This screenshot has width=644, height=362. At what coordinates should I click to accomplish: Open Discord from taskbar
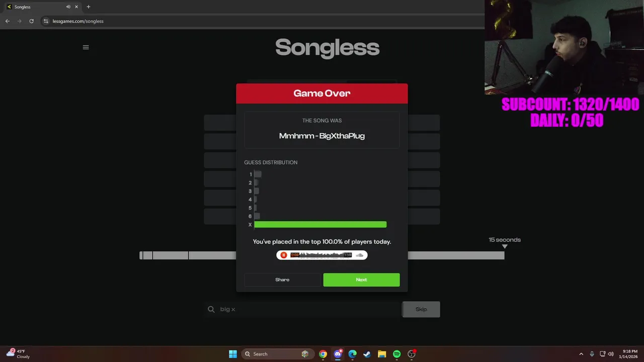coord(338,354)
